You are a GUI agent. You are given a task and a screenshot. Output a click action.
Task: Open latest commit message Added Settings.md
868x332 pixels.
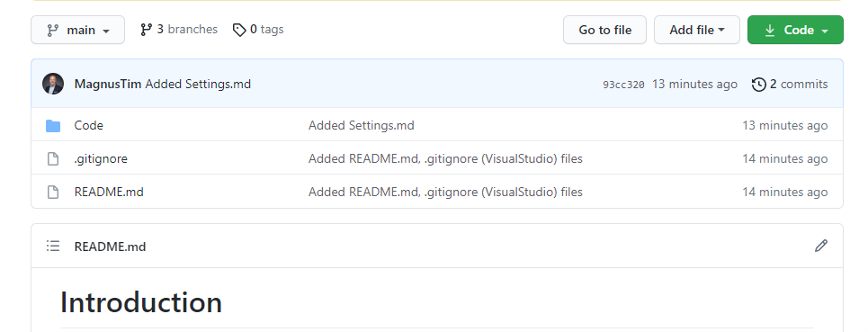click(198, 84)
